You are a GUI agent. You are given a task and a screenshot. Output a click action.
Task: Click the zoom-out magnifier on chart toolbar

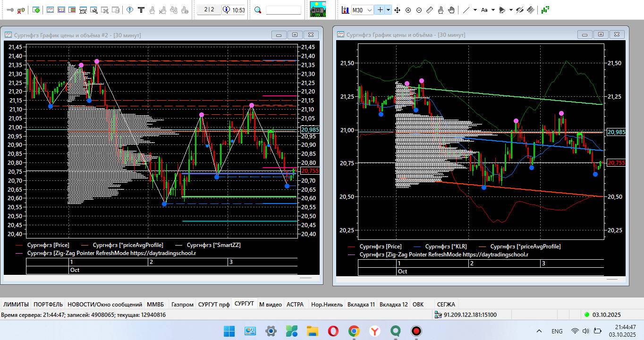tap(419, 10)
